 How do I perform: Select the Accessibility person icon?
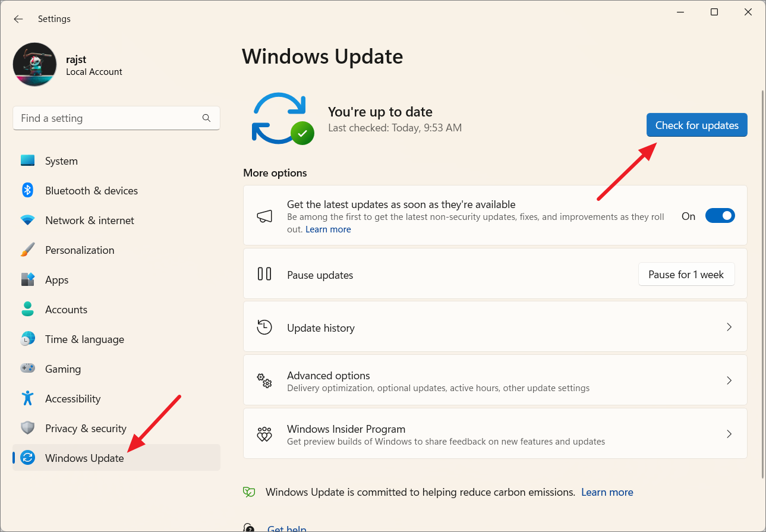pos(27,398)
